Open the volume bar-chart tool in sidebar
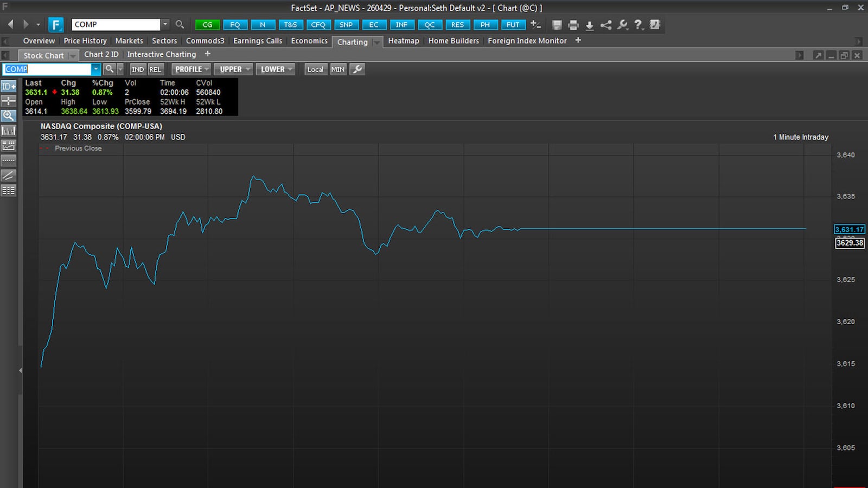The image size is (868, 488). 8,130
